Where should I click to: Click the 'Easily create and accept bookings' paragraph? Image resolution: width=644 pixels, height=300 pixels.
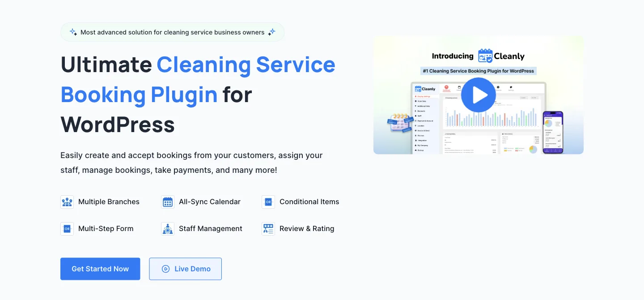point(191,163)
